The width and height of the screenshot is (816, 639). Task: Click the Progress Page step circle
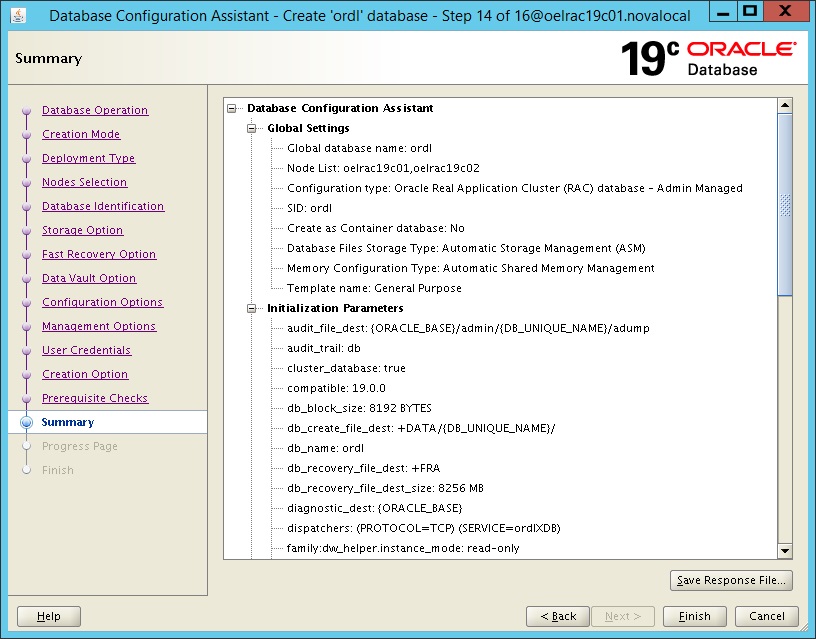28,446
